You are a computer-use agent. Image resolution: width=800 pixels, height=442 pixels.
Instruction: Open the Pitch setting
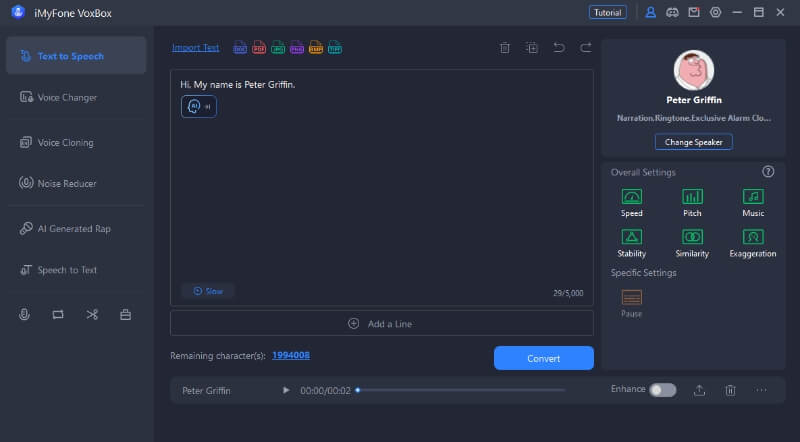tap(692, 197)
